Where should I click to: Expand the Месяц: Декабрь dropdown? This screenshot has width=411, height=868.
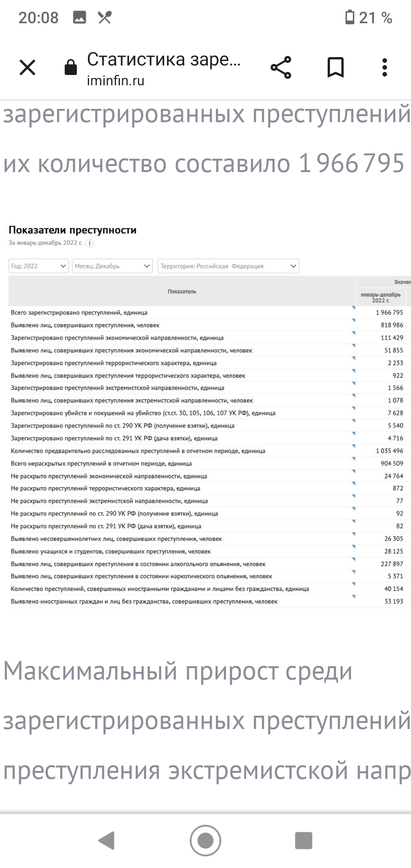112,266
